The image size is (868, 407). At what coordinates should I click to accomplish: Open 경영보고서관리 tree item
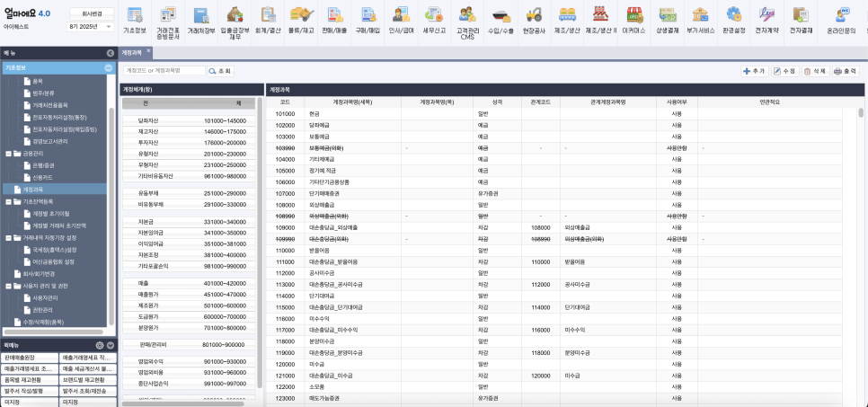tap(50, 141)
